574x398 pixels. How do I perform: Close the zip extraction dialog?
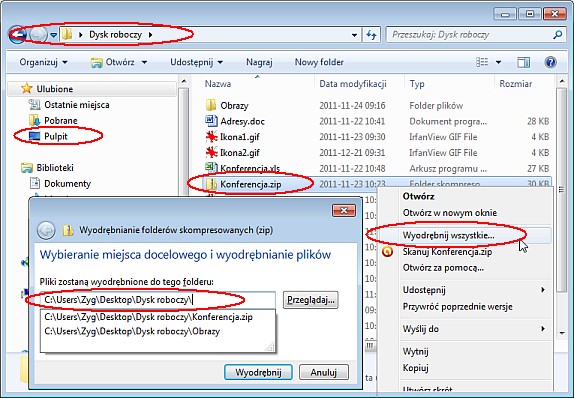(344, 211)
